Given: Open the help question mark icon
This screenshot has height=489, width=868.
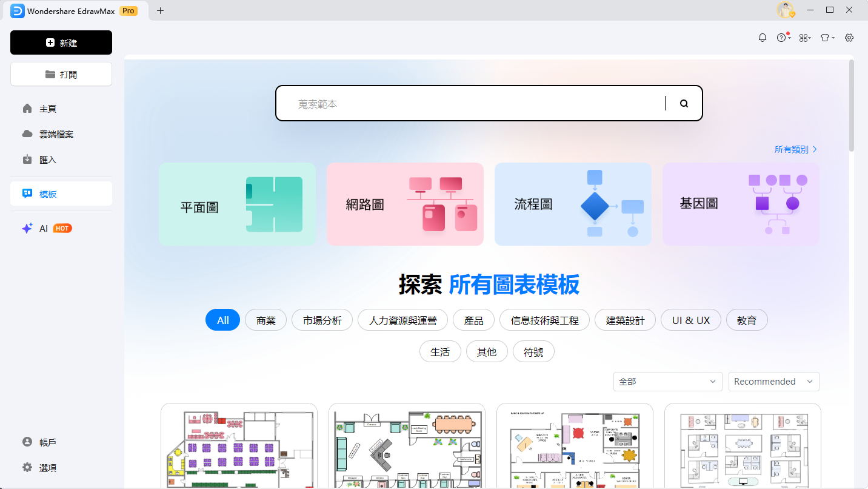Looking at the screenshot, I should point(782,38).
